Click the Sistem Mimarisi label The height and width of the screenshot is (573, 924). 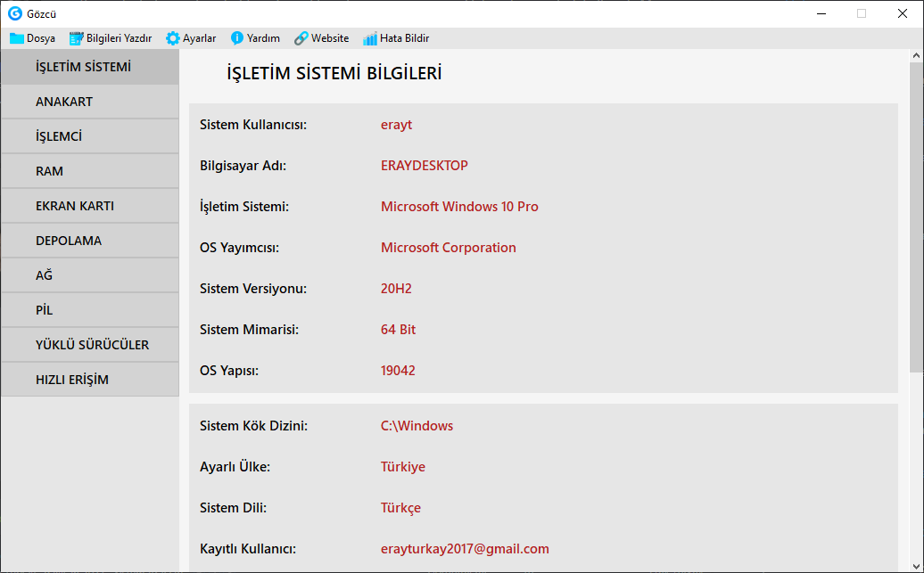coord(249,329)
